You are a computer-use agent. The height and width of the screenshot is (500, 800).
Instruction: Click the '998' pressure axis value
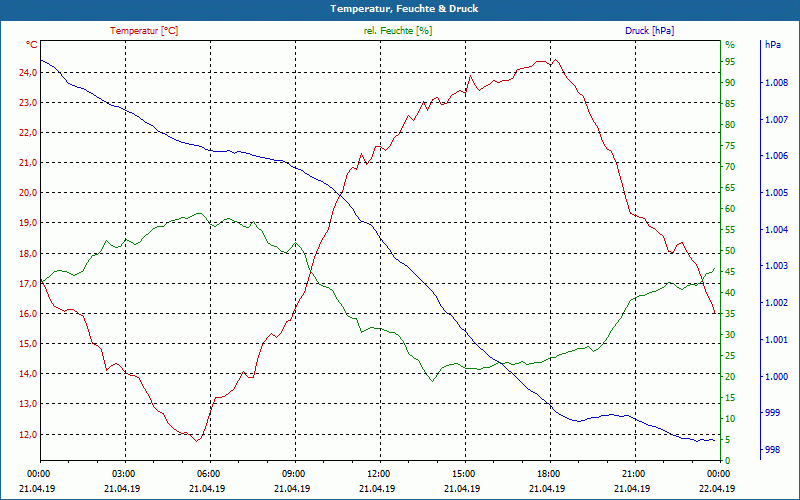(773, 449)
